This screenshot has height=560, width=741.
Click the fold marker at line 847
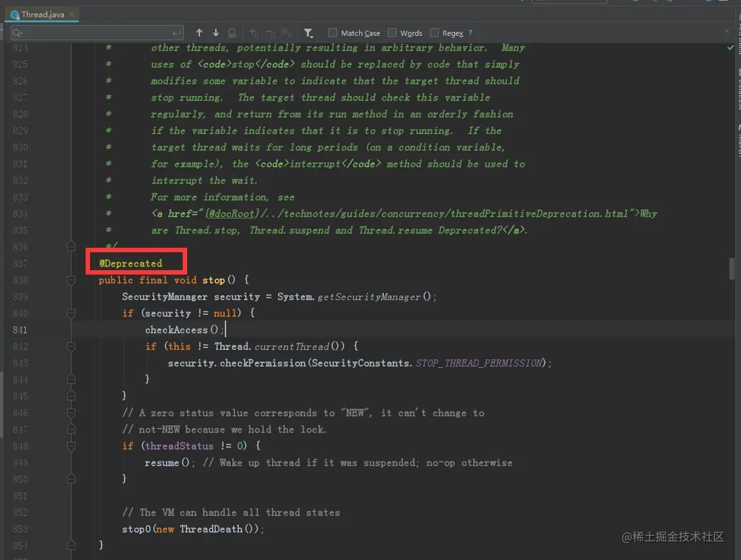tap(72, 429)
